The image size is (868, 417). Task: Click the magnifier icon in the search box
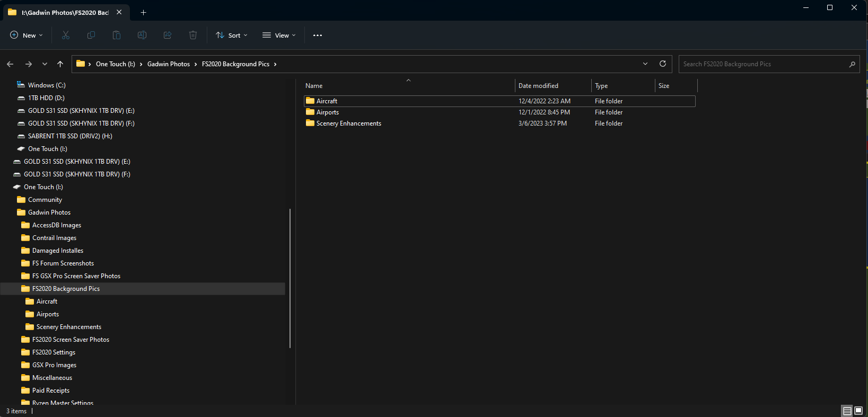pos(852,64)
